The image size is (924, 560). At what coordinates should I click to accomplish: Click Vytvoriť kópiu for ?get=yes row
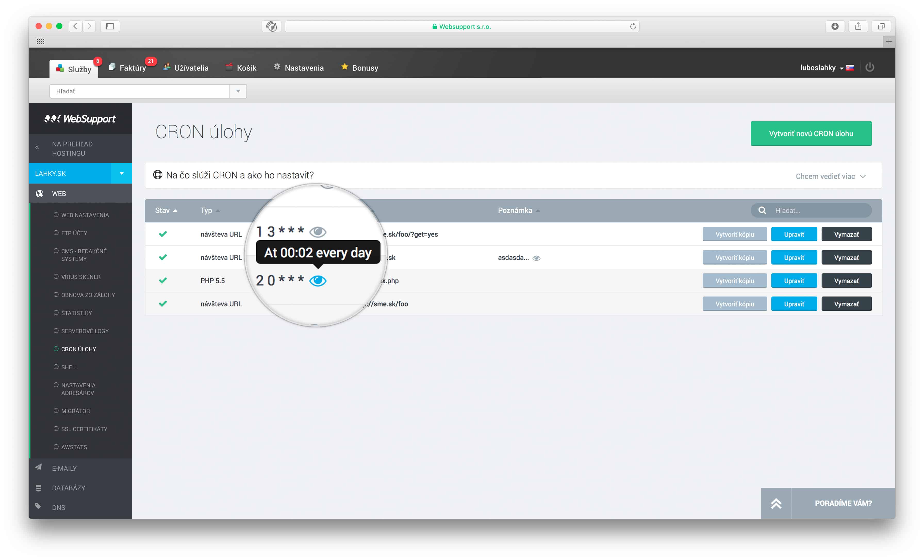pos(735,234)
